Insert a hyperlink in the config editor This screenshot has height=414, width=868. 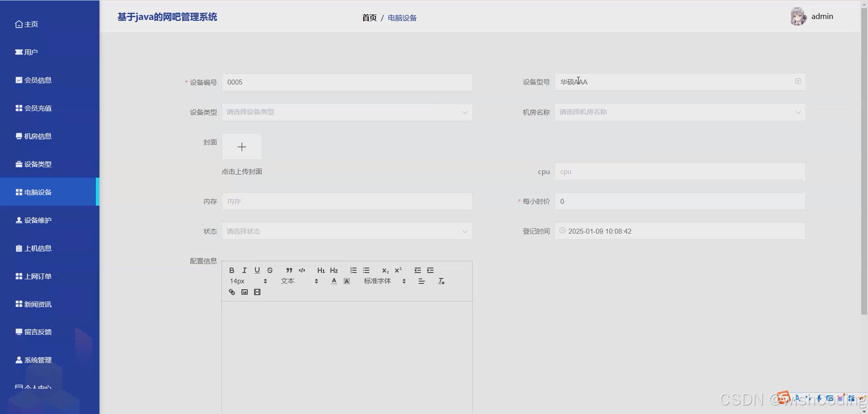(232, 292)
